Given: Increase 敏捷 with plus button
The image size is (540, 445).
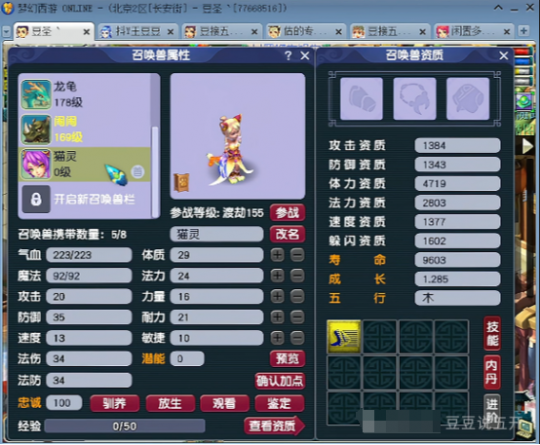Looking at the screenshot, I should tap(278, 338).
